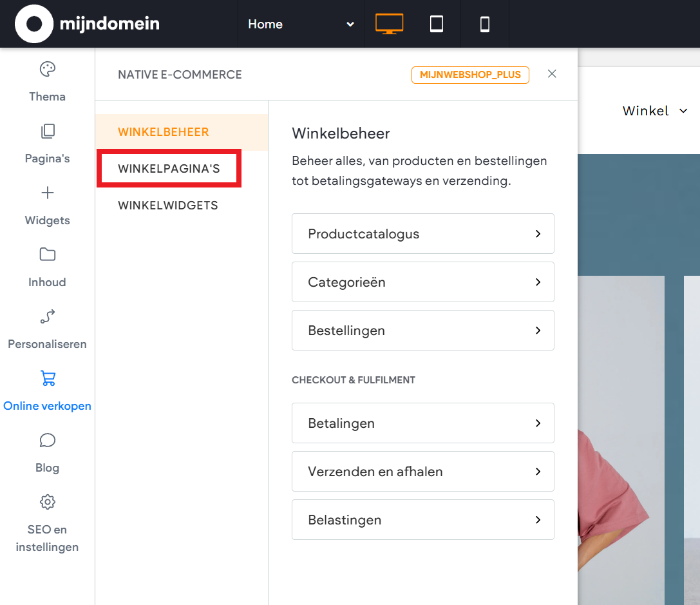View your Bestellingen
The height and width of the screenshot is (605, 700).
tap(423, 330)
